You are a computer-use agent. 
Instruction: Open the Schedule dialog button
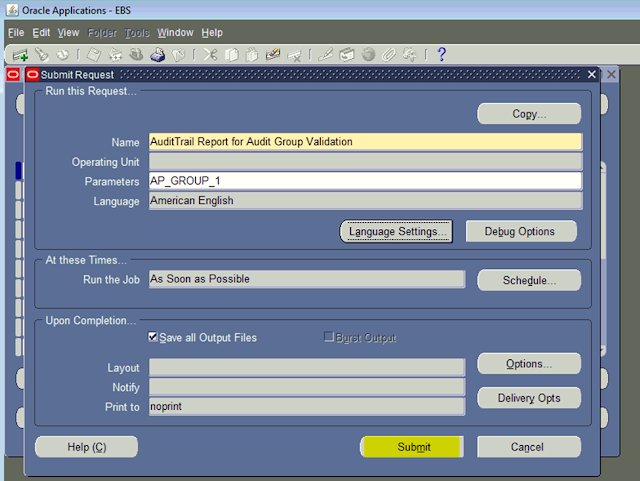tap(529, 281)
